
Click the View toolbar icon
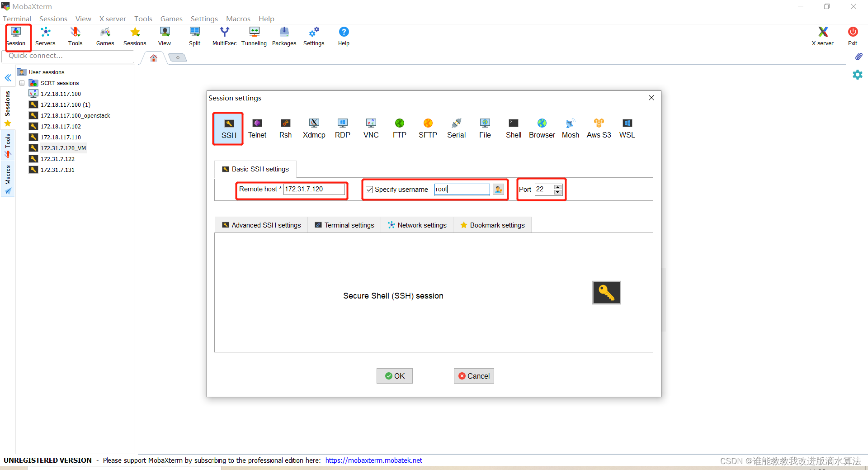click(165, 37)
